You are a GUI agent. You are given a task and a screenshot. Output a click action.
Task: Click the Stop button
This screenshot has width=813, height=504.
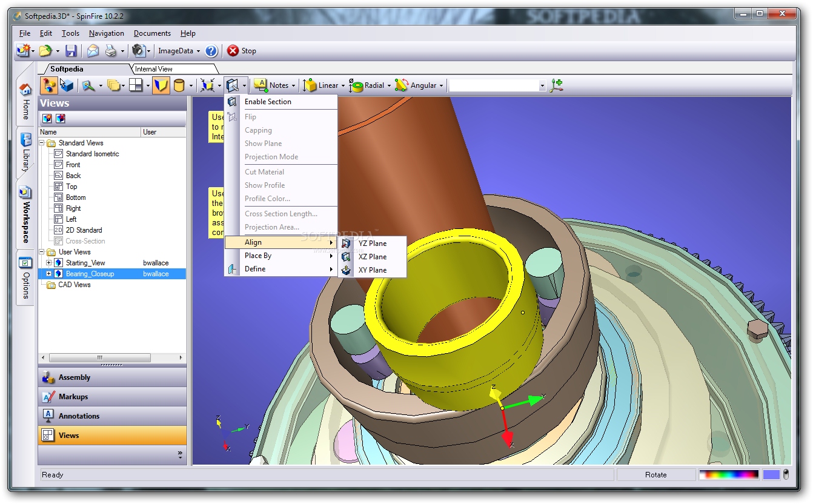[242, 51]
